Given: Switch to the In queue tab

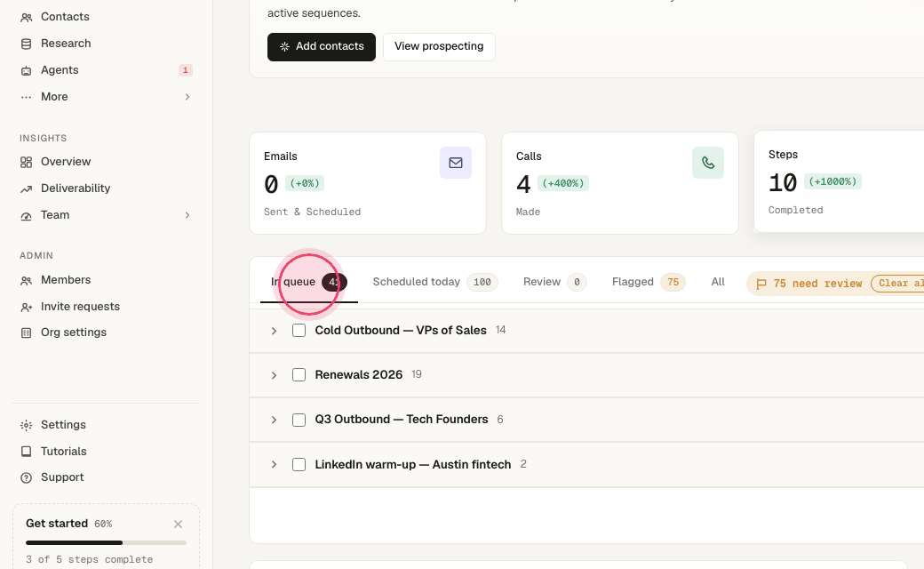Looking at the screenshot, I should point(309,282).
